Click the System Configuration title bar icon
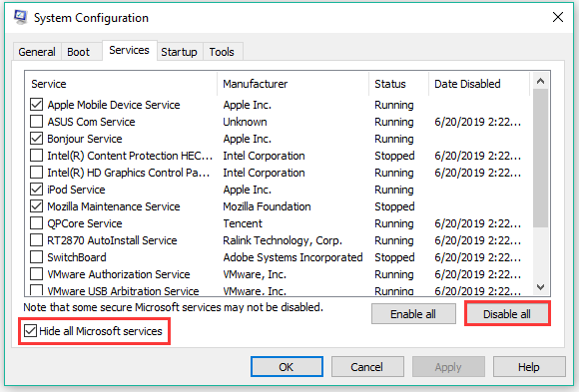The width and height of the screenshot is (579, 392). tap(20, 17)
